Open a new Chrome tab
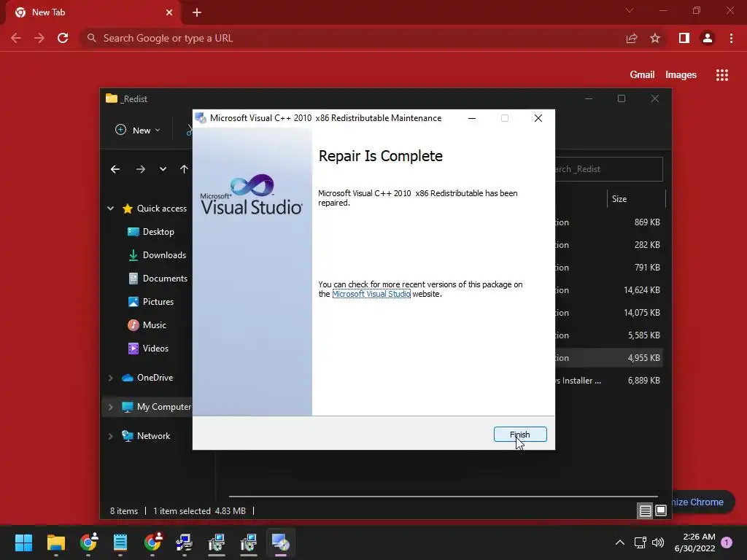 (x=197, y=12)
